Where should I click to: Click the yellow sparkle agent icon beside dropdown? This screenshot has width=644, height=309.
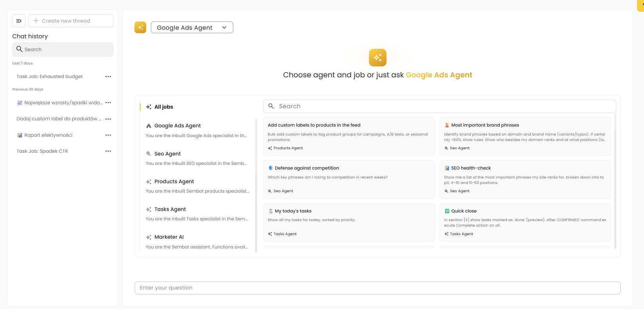pyautogui.click(x=140, y=27)
